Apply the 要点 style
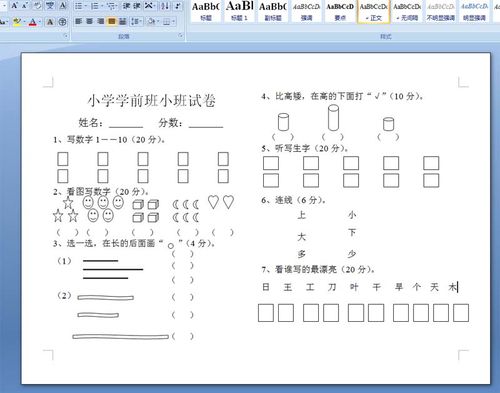Viewport: 500px width, 393px height. point(340,11)
